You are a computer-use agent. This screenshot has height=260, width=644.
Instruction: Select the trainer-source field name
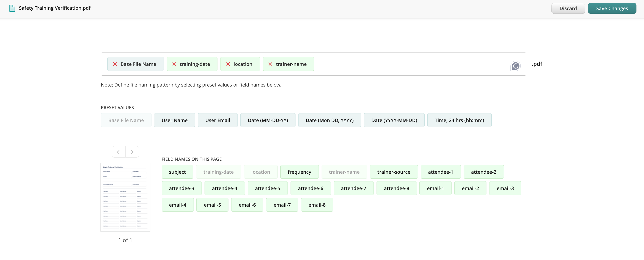click(x=394, y=172)
